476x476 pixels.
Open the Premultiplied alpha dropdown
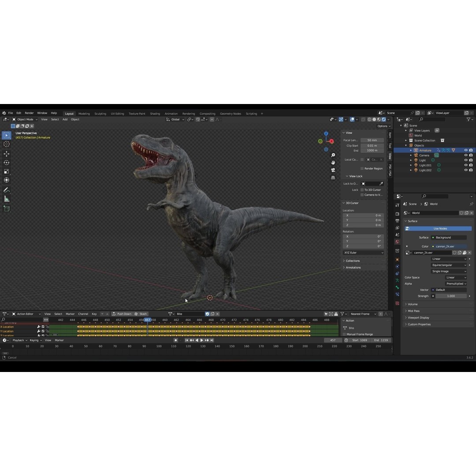point(456,283)
